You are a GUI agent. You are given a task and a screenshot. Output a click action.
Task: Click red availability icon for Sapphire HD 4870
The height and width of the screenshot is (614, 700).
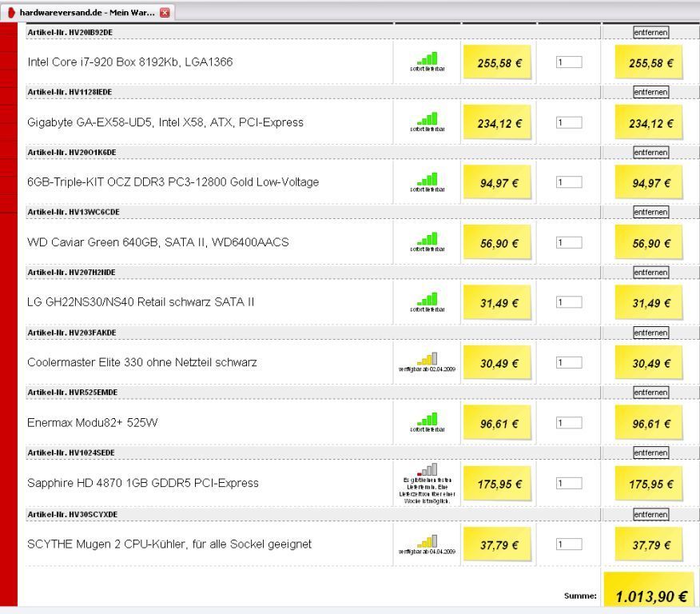tap(428, 470)
